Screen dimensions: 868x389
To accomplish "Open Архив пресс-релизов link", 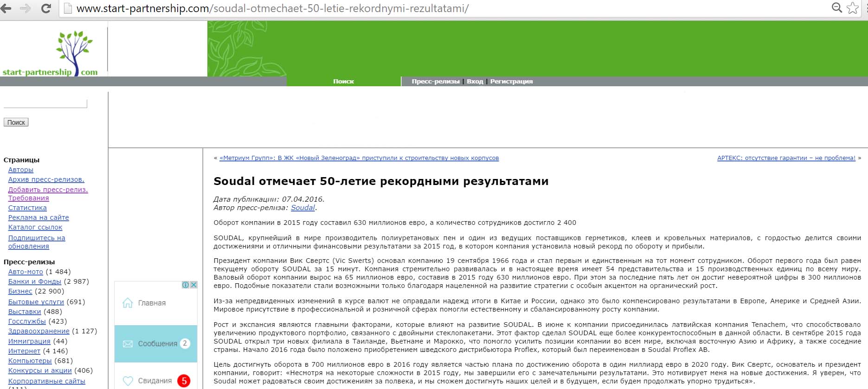I will click(46, 179).
